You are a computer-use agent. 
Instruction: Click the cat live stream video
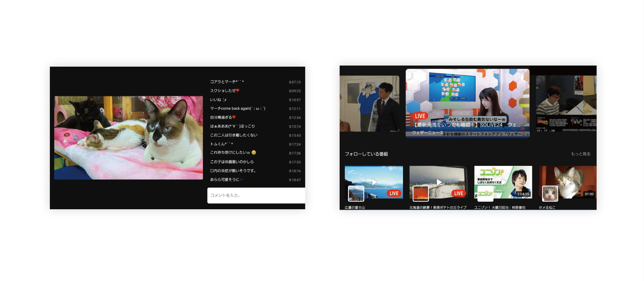tap(128, 138)
